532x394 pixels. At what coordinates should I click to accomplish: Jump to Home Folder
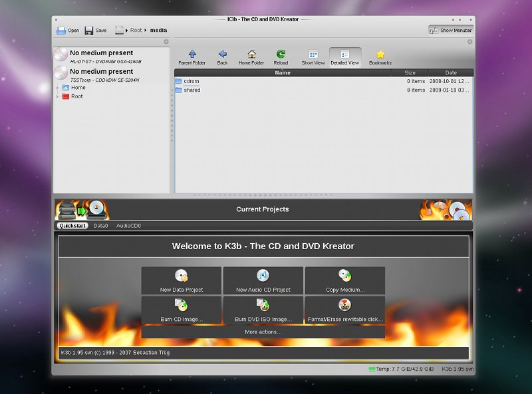click(x=251, y=57)
